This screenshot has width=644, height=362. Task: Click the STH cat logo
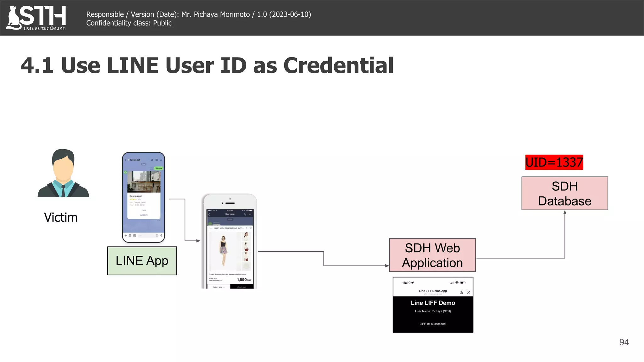[36, 18]
